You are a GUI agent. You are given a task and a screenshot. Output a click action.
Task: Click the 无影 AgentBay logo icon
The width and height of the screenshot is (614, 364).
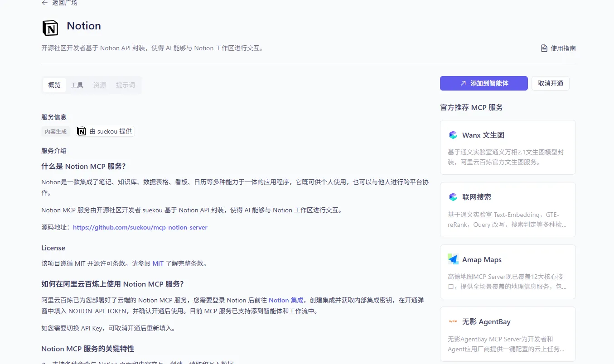click(453, 321)
